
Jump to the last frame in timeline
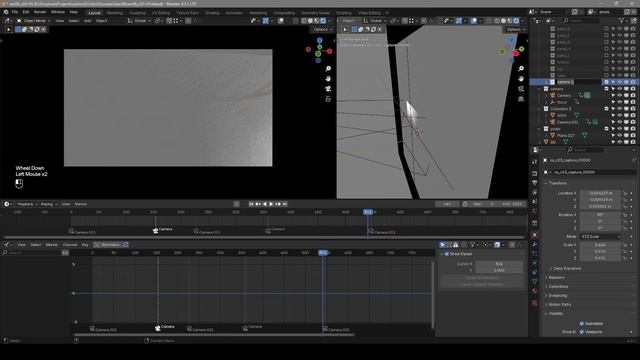[285, 204]
